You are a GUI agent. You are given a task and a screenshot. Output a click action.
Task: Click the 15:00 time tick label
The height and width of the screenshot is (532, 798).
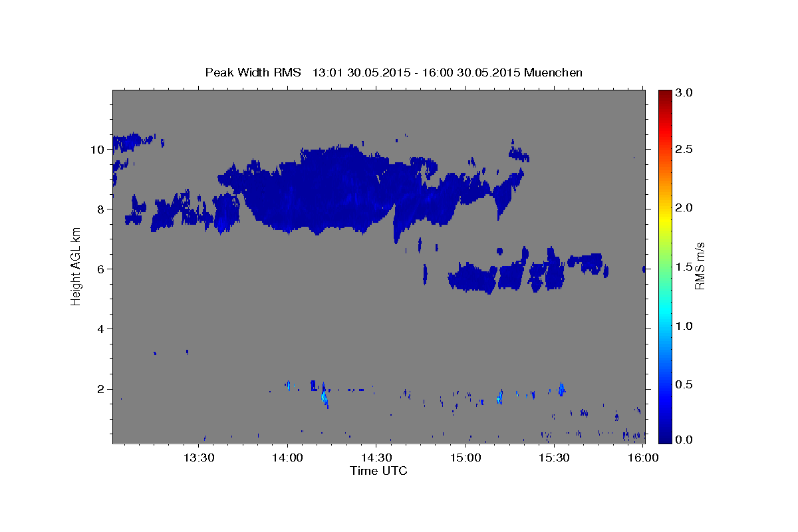click(465, 458)
